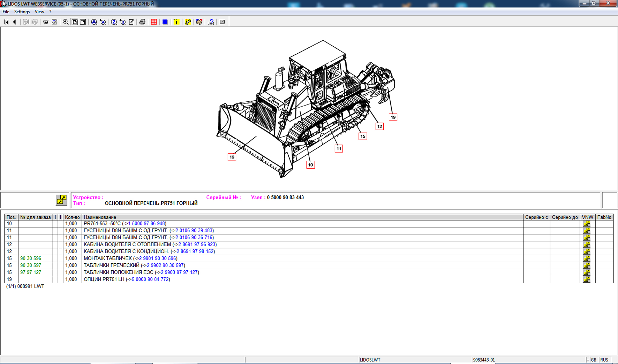Screen dimensions: 618x364
Task: Follow link 1 5000 97 86 948
Action: 146,224
